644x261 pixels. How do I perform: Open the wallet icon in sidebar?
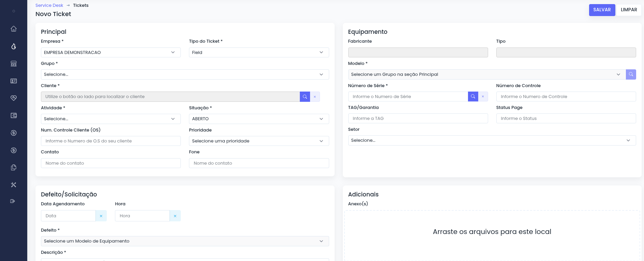pos(14,115)
